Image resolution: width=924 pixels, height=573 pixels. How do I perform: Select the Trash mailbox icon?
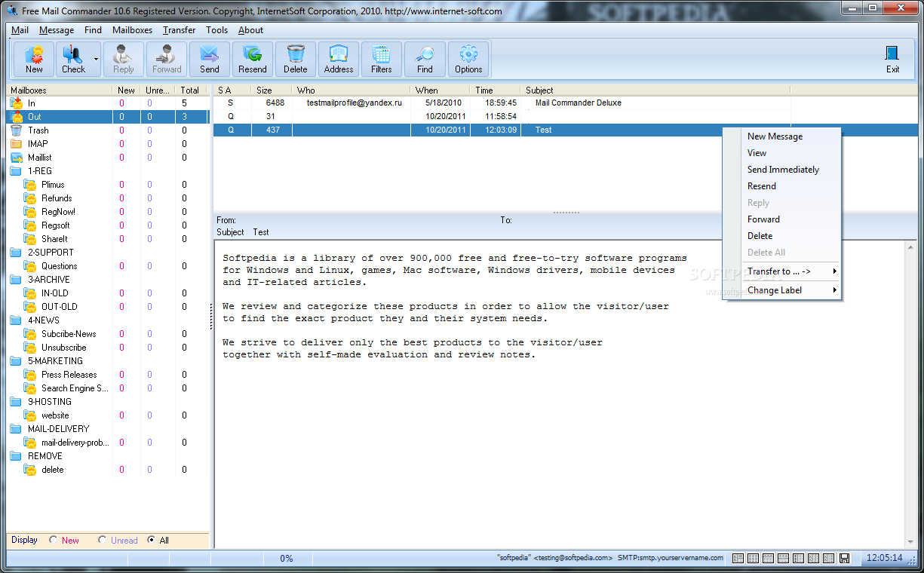(x=17, y=130)
